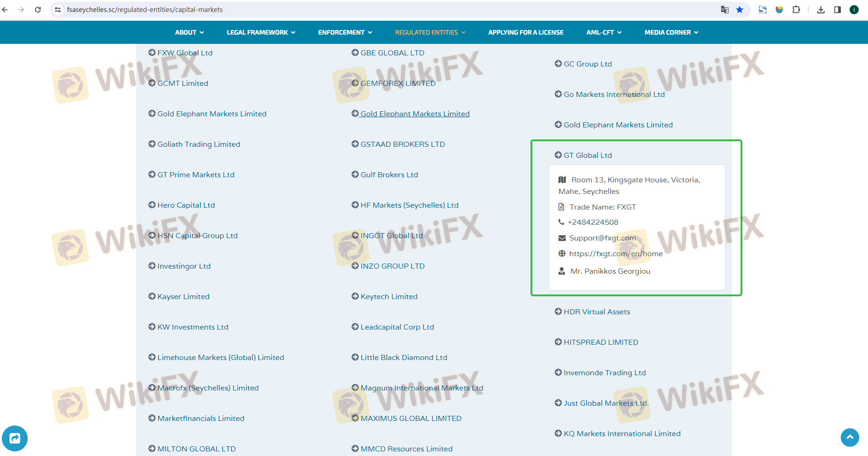Collapse the GT Global Ltd entry
868x456 pixels.
(587, 155)
